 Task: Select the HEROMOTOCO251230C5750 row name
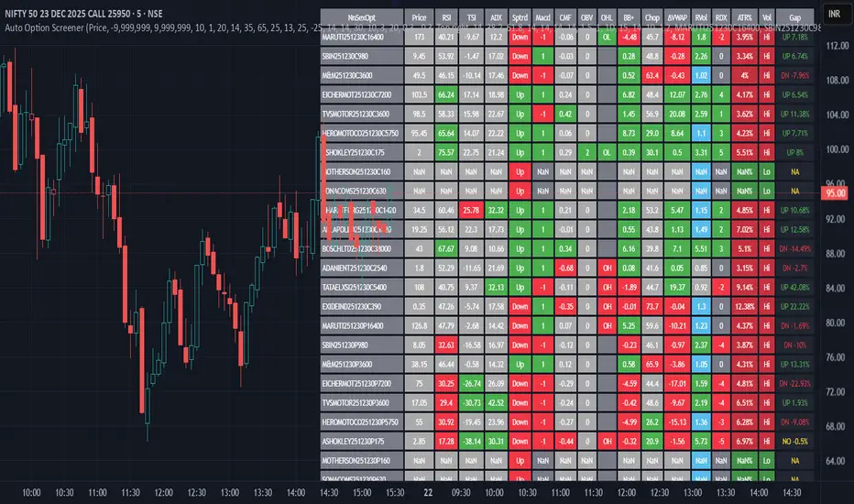click(362, 133)
